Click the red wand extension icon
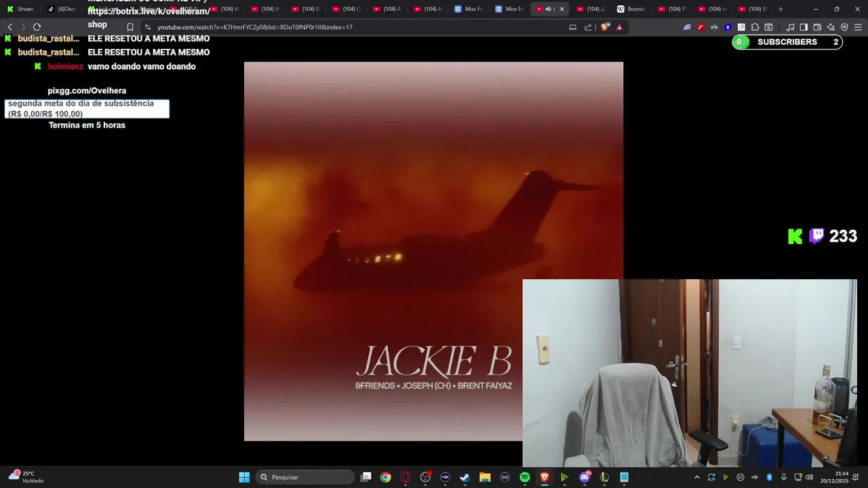This screenshot has width=868, height=488. tap(701, 27)
